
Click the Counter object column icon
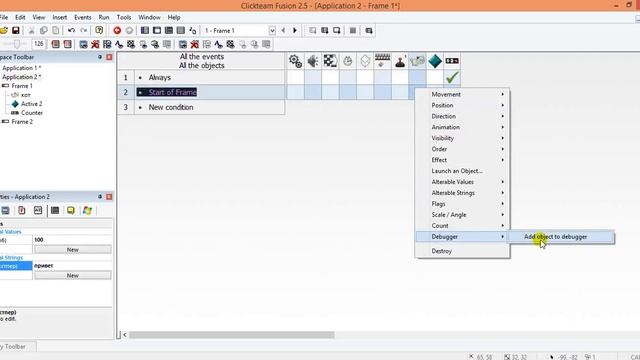pos(452,61)
